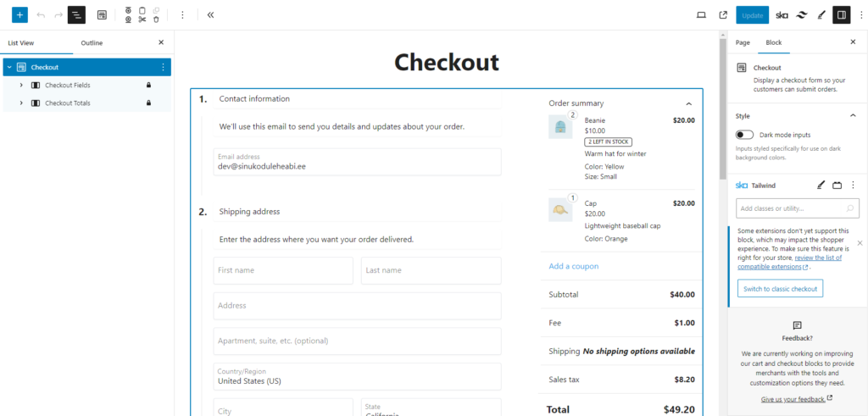
Task: Click the Tailwind wave icon in top bar
Action: pyautogui.click(x=802, y=15)
